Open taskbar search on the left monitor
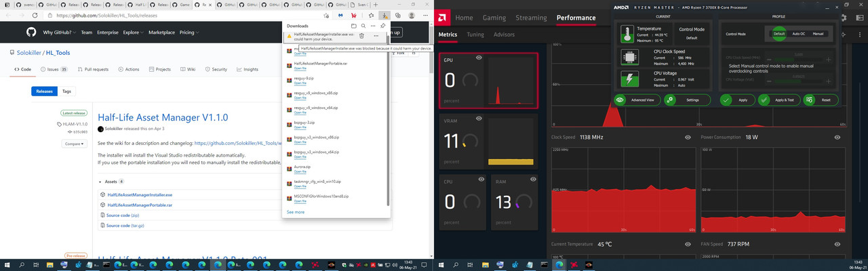868x271 pixels. tap(22, 265)
